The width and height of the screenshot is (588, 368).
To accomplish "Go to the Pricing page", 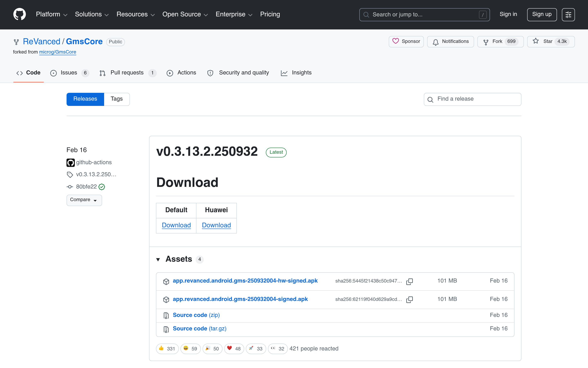I will (270, 14).
